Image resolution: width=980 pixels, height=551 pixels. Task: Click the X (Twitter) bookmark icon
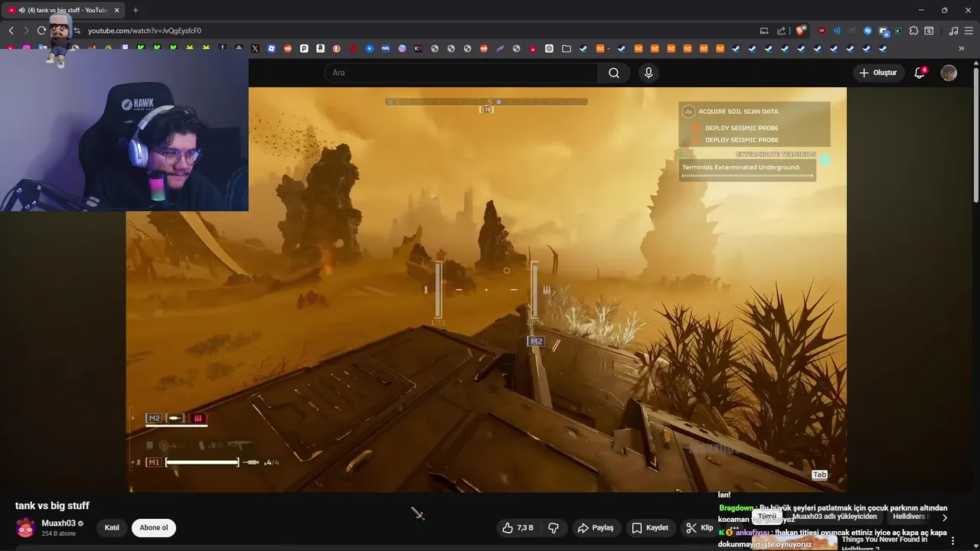pyautogui.click(x=255, y=48)
